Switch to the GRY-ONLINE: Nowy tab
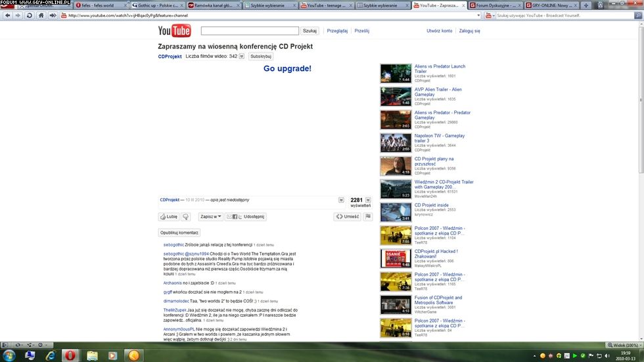This screenshot has width=644, height=362. (551, 5)
